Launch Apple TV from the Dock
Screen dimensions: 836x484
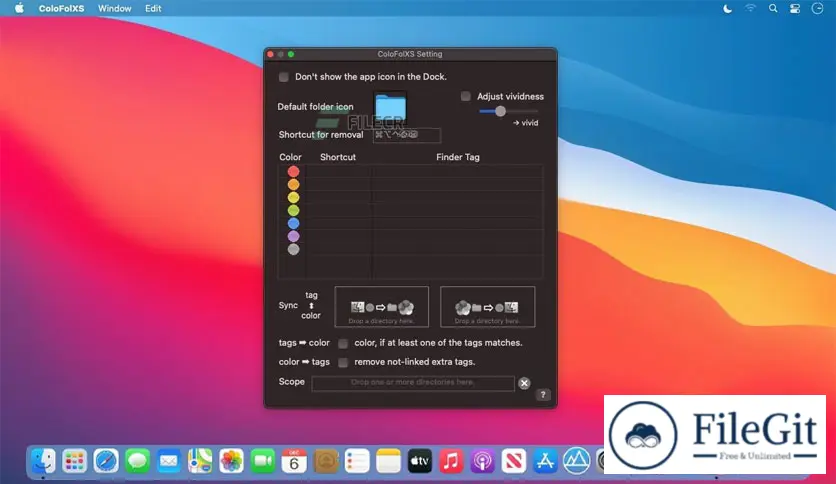(420, 461)
